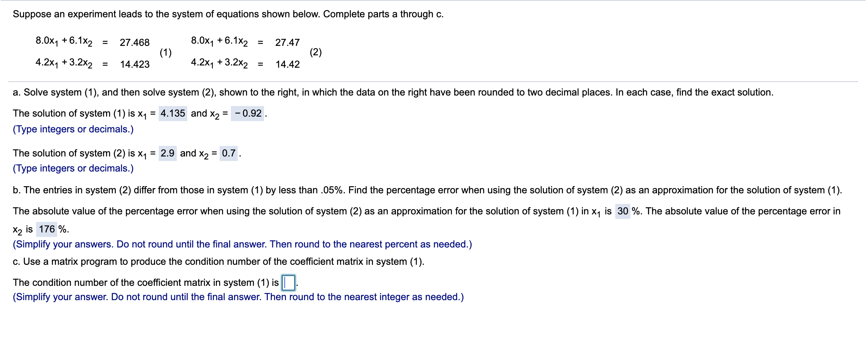868x340 pixels.
Task: Select the first Type integers or decimals note
Action: coord(74,129)
